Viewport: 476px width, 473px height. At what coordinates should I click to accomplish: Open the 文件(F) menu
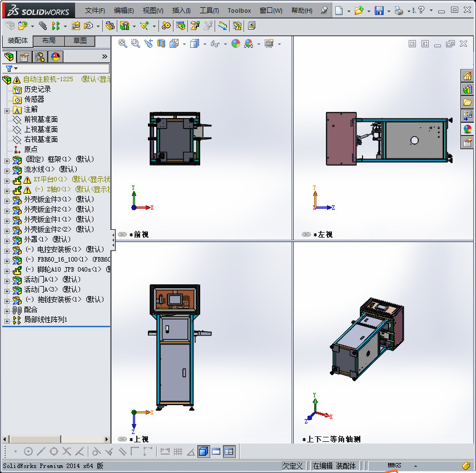point(95,11)
